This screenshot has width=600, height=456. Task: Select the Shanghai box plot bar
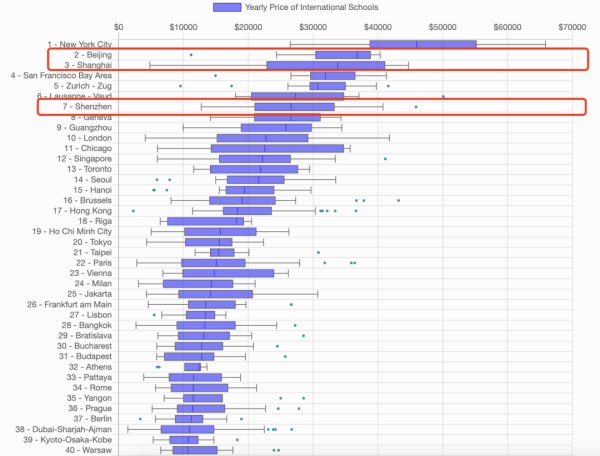pyautogui.click(x=325, y=65)
